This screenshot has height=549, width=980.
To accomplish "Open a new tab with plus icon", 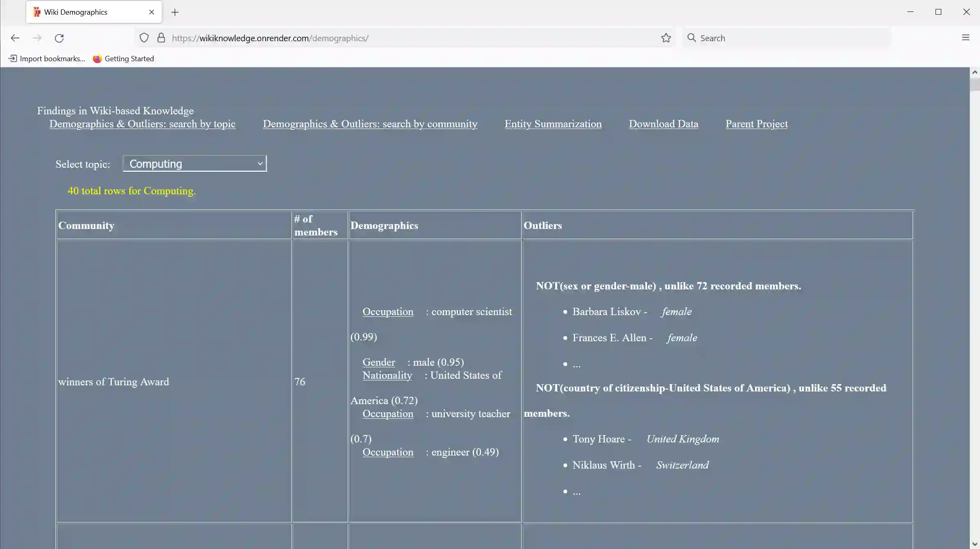I will pos(175,12).
